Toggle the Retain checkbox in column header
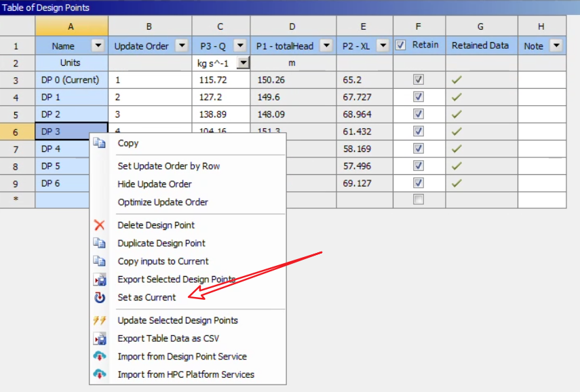 [401, 45]
